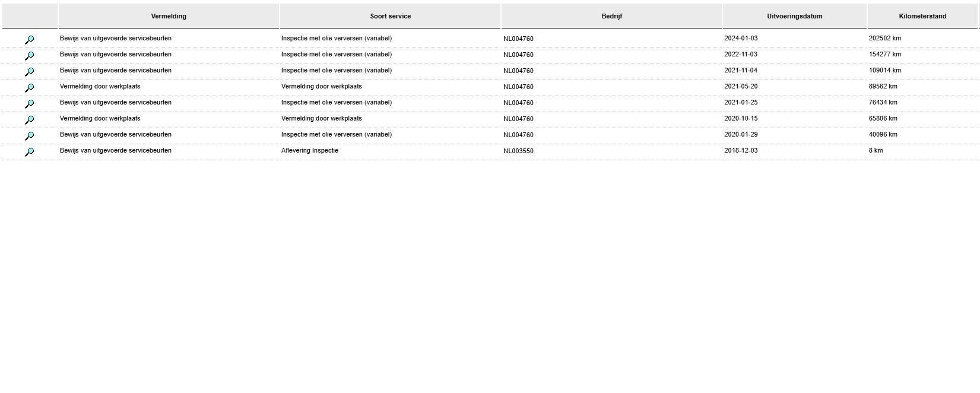
Task: Sort table by Bedrijf column
Action: [611, 17]
